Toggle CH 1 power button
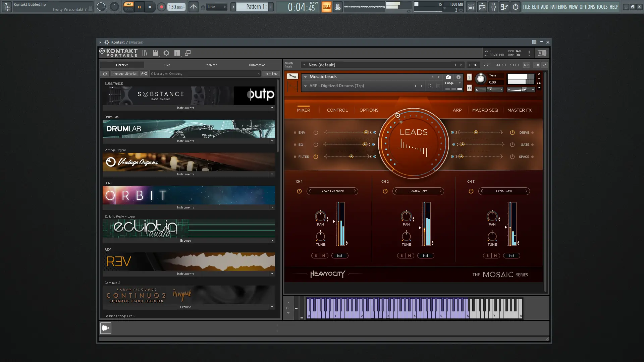 click(x=299, y=191)
